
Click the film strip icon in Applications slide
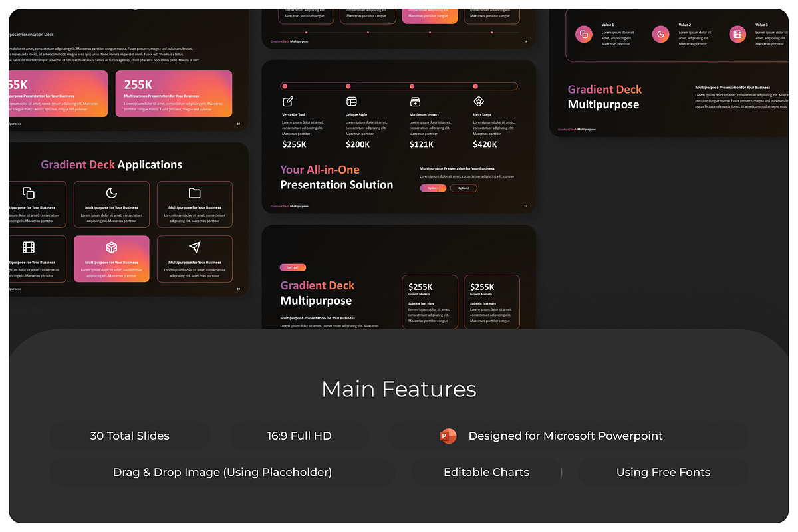point(29,247)
